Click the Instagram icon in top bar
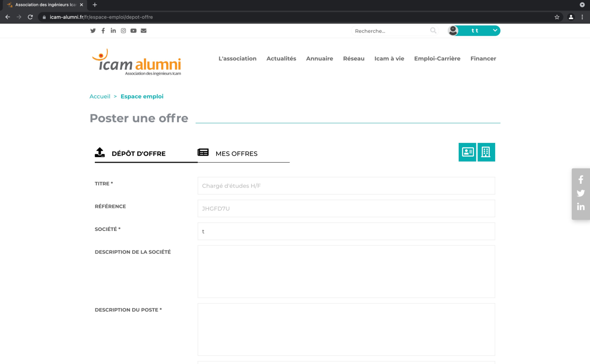This screenshot has height=364, width=590. (123, 31)
